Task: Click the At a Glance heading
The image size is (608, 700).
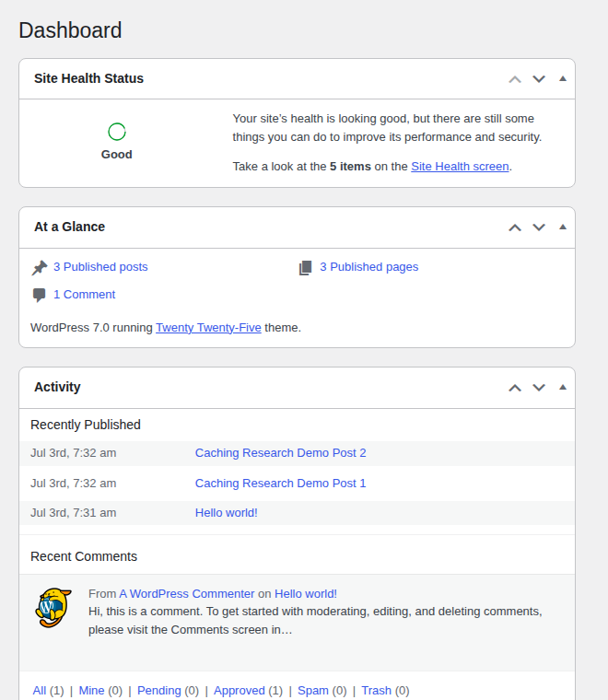Action: 70,227
